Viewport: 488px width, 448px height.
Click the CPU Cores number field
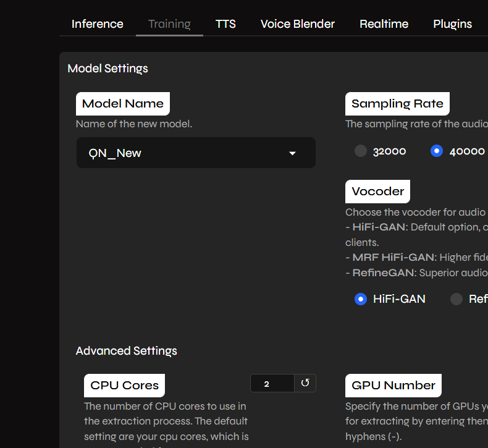(x=272, y=383)
